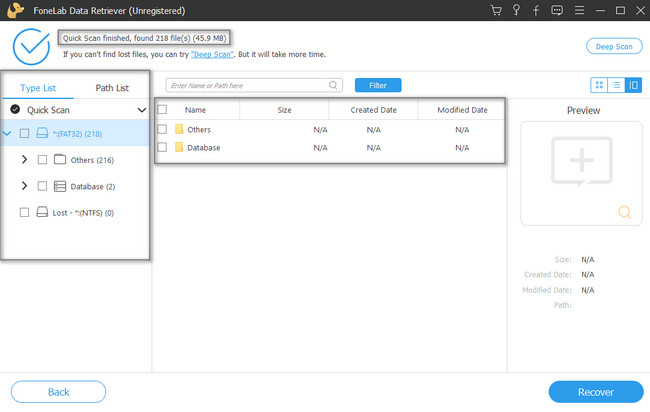
Task: Click the Recover button
Action: click(596, 392)
